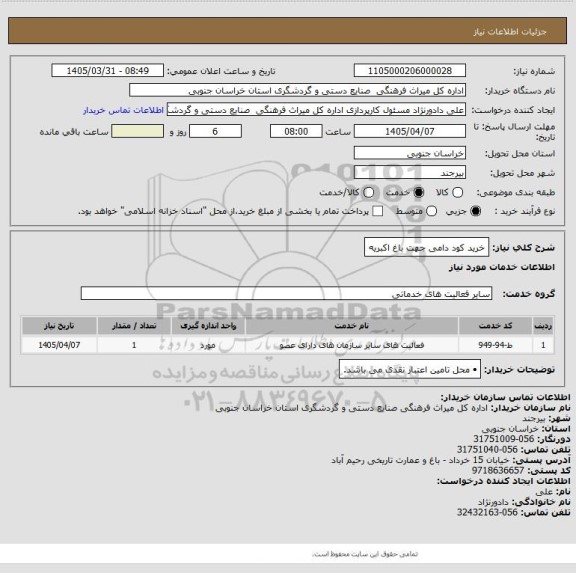Screen dimensions: 576x573
Task: Click the جزئیات اطلاعات نیاز header title
Action: point(510,32)
